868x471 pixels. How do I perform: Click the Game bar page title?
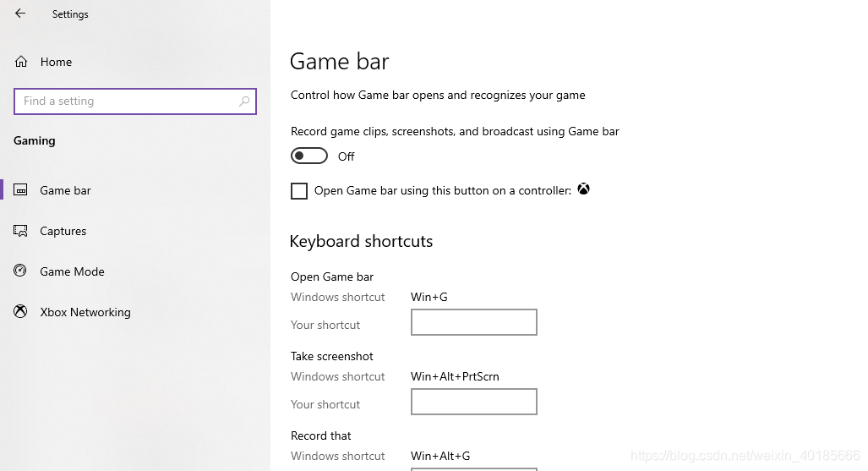tap(339, 61)
